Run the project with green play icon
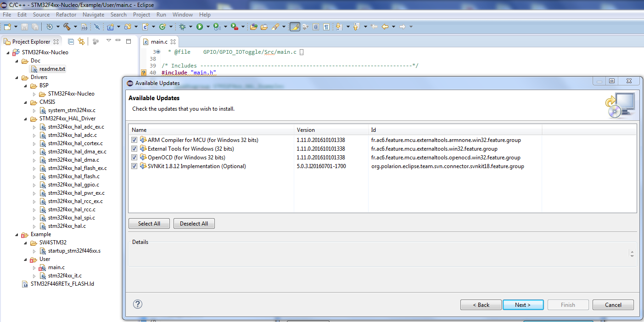The width and height of the screenshot is (644, 322). tap(200, 27)
